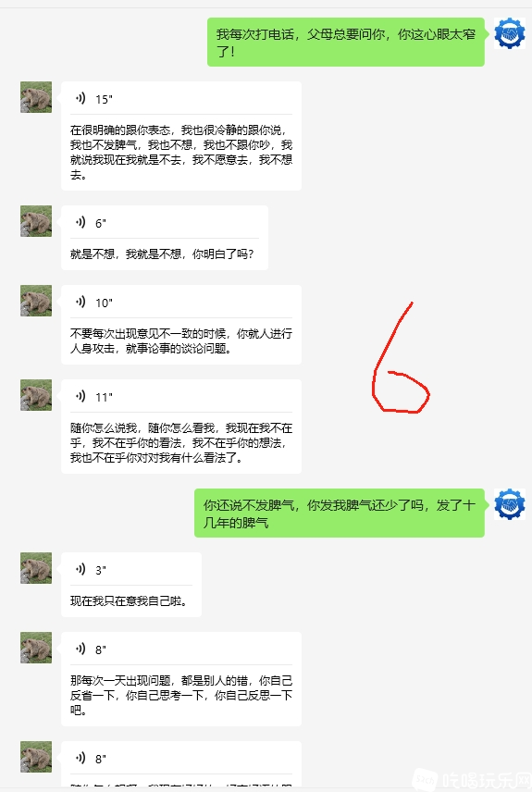The image size is (532, 792).
Task: Open gear avatar next to '发了十几年的脾气' message
Action: pyautogui.click(x=509, y=504)
